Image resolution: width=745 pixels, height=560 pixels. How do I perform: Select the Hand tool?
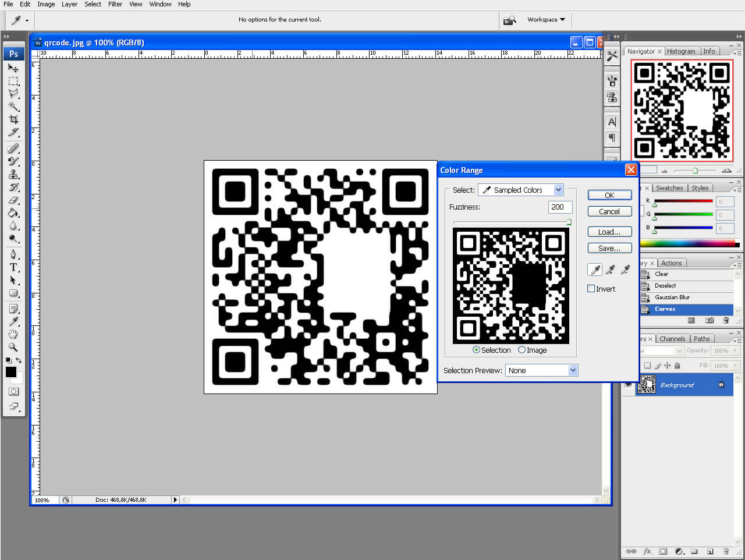pyautogui.click(x=13, y=334)
